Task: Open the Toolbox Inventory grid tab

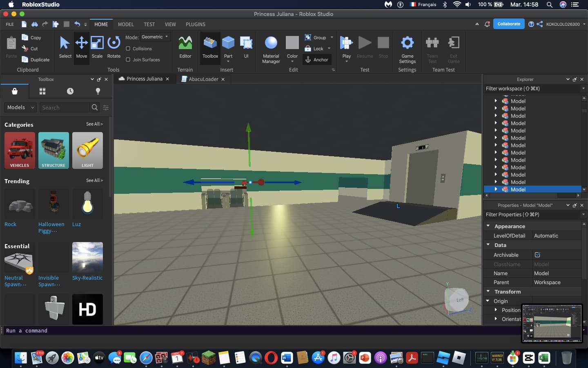Action: 42,91
